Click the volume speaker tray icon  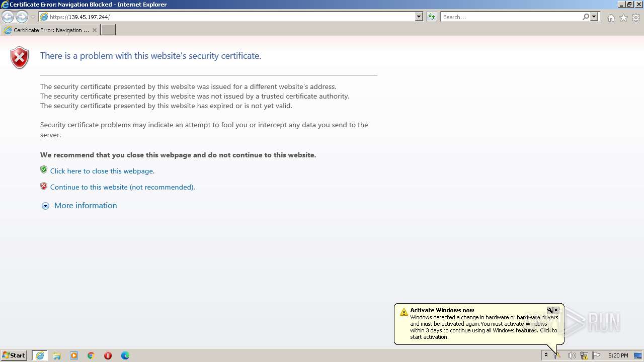tap(572, 355)
